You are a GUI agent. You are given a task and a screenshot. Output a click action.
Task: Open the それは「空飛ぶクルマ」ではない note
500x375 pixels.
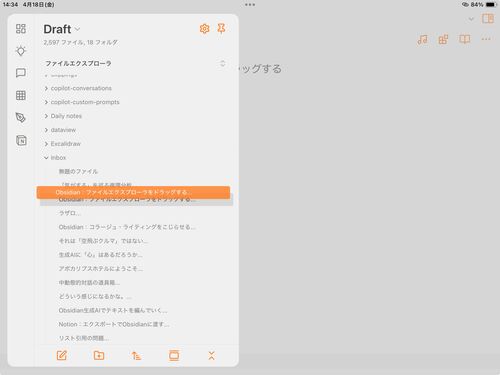pyautogui.click(x=103, y=241)
